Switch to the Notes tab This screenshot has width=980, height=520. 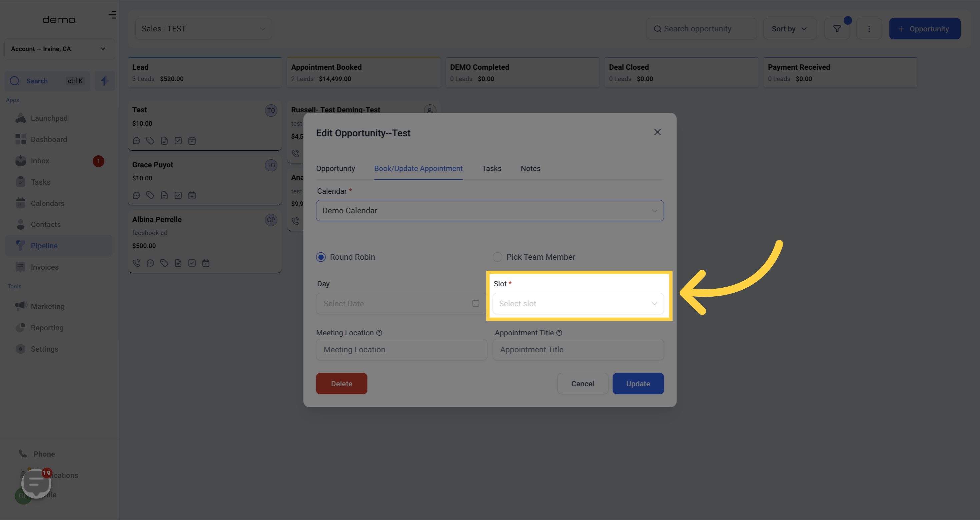coord(530,169)
